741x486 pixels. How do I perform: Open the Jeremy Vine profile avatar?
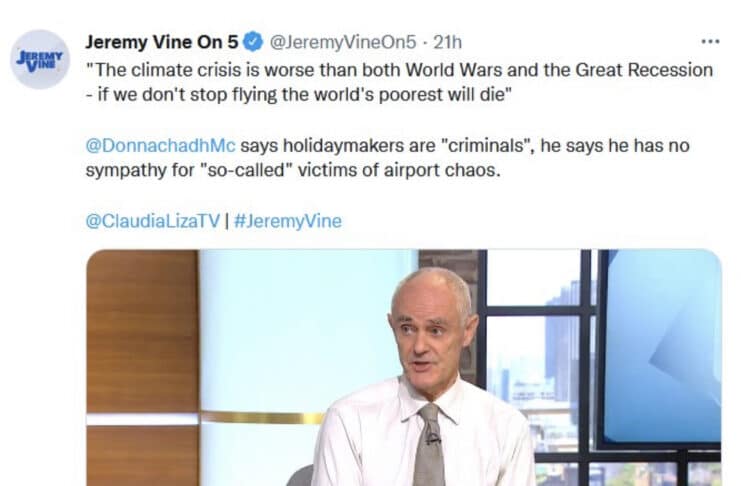40,59
